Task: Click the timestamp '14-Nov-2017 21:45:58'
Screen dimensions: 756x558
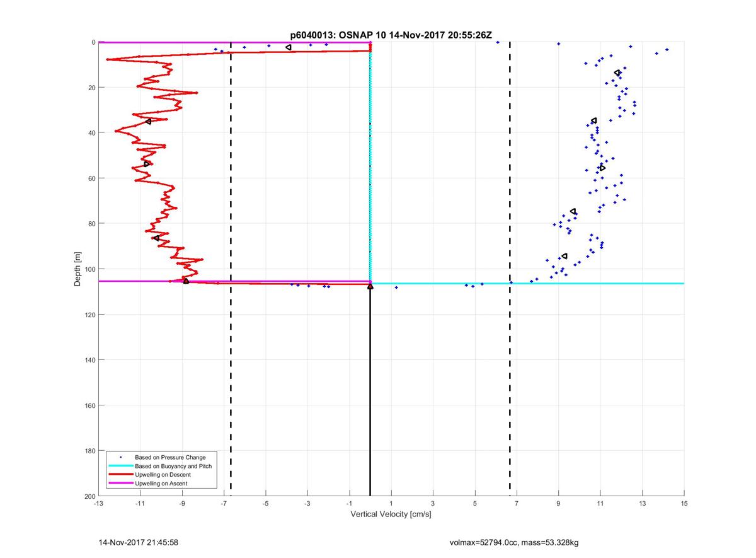Action: 138,542
